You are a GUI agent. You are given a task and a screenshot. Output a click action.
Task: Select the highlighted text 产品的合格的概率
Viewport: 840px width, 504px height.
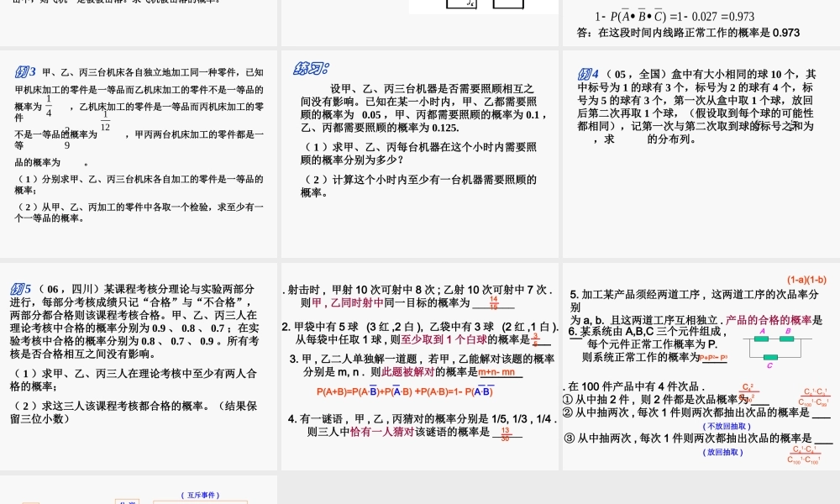[x=769, y=320]
